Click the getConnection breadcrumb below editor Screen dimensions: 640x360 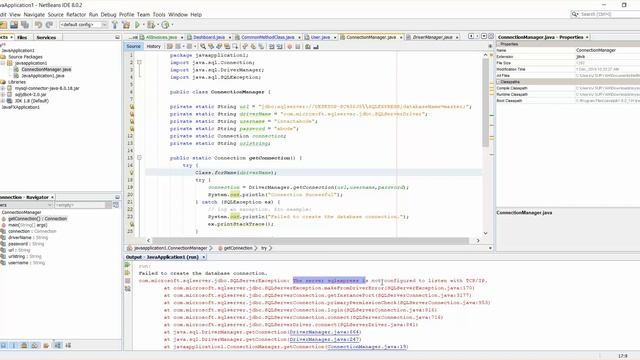click(x=238, y=248)
